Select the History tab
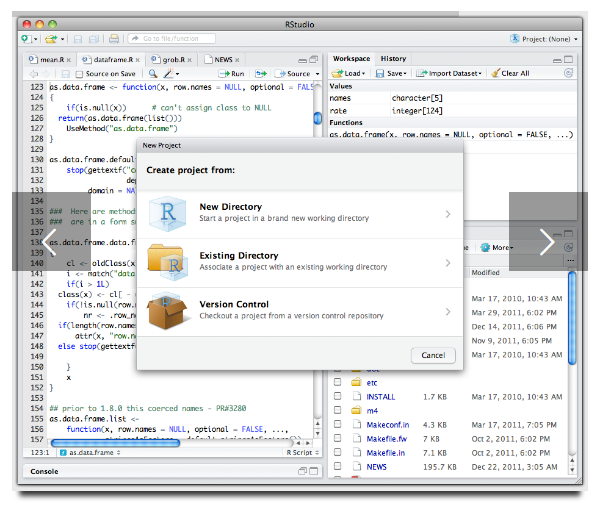The width and height of the screenshot is (600, 506). 393,59
